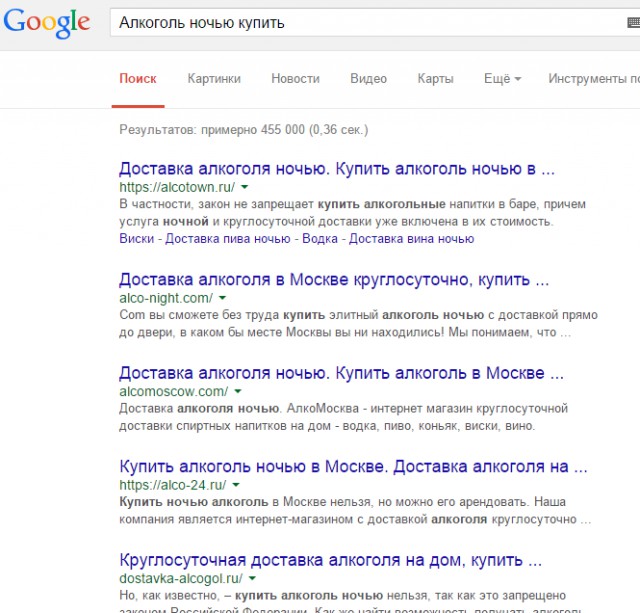The width and height of the screenshot is (640, 613).
Task: Expand dropdown arrow next to dostavka-alcogol.ru URL
Action: pos(252,578)
